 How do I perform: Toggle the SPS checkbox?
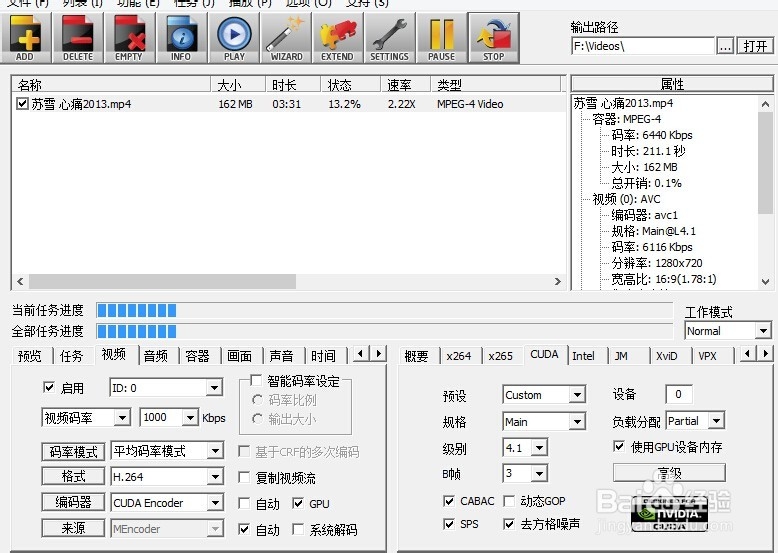pyautogui.click(x=449, y=524)
